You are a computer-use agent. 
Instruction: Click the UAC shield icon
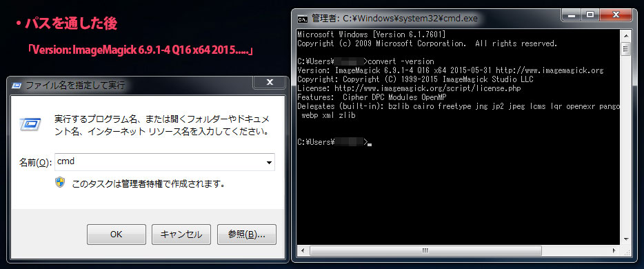click(x=61, y=182)
